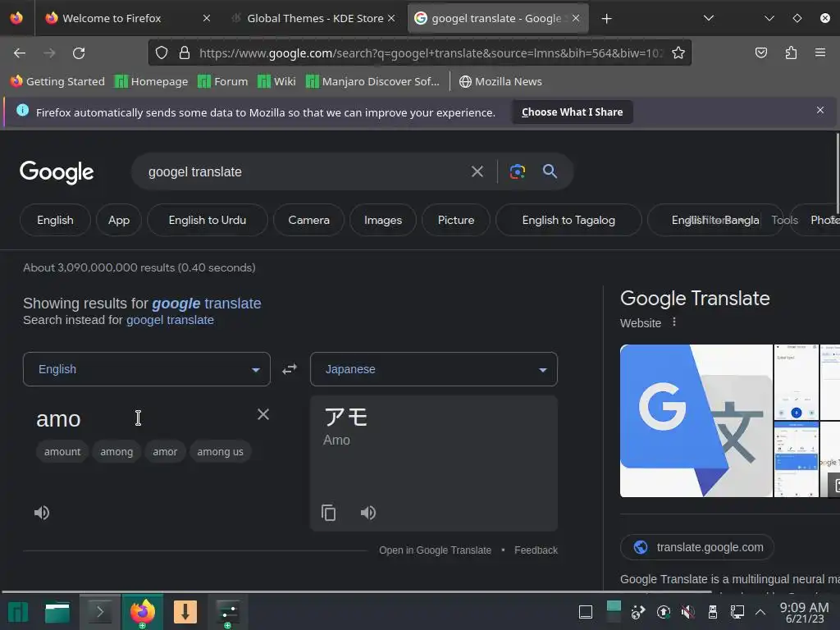The height and width of the screenshot is (630, 840).
Task: Go back to the previous page
Action: point(20,53)
